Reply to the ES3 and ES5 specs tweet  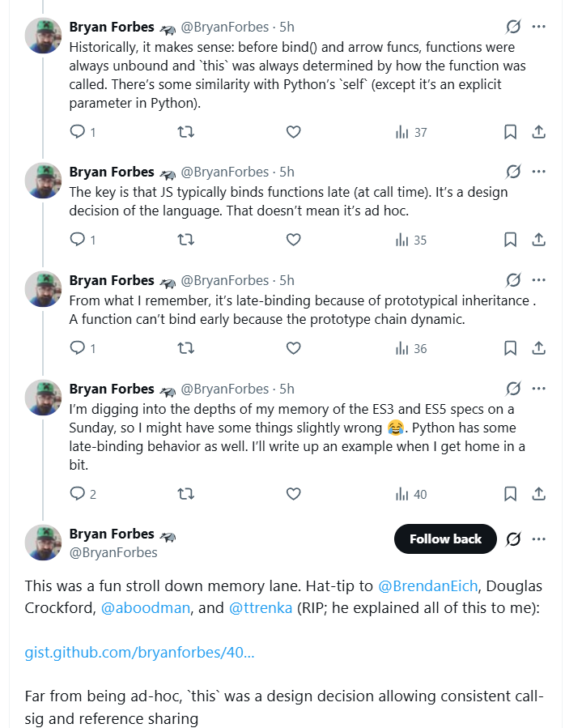tap(78, 494)
